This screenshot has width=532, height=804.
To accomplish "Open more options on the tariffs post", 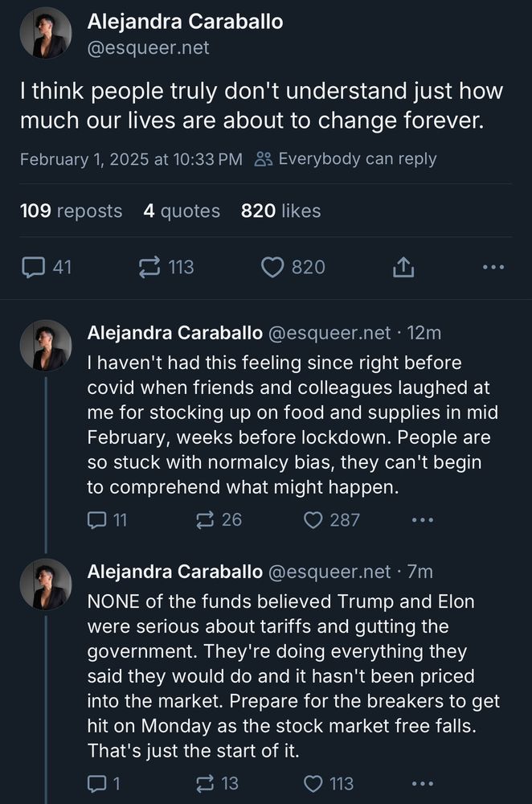I will click(x=423, y=783).
